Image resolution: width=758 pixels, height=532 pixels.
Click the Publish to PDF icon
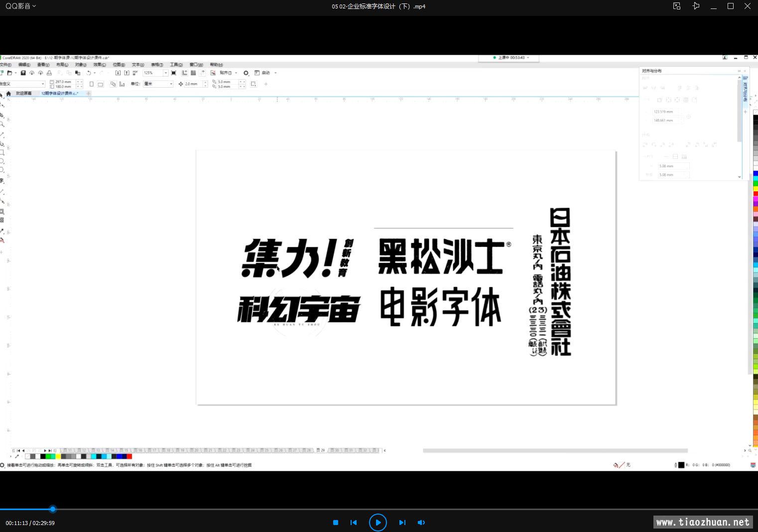(x=135, y=73)
